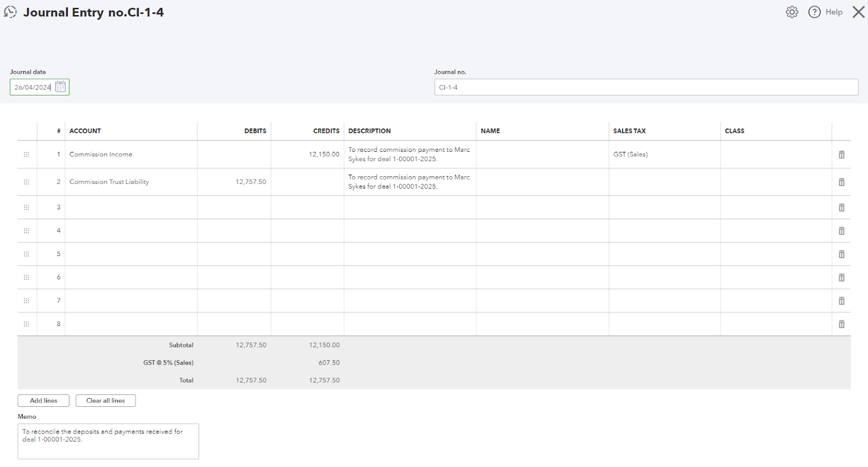Close the journal entry window

coord(858,12)
